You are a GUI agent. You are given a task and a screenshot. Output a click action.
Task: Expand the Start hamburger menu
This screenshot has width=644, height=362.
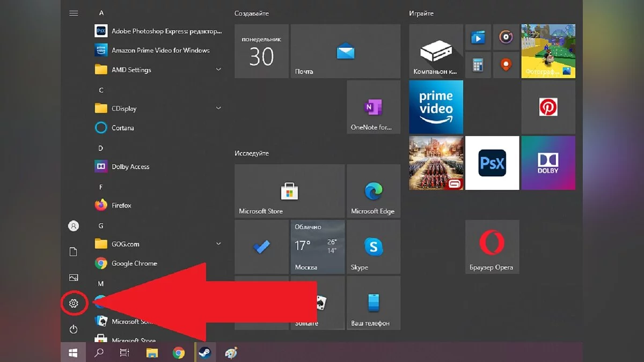coord(74,13)
